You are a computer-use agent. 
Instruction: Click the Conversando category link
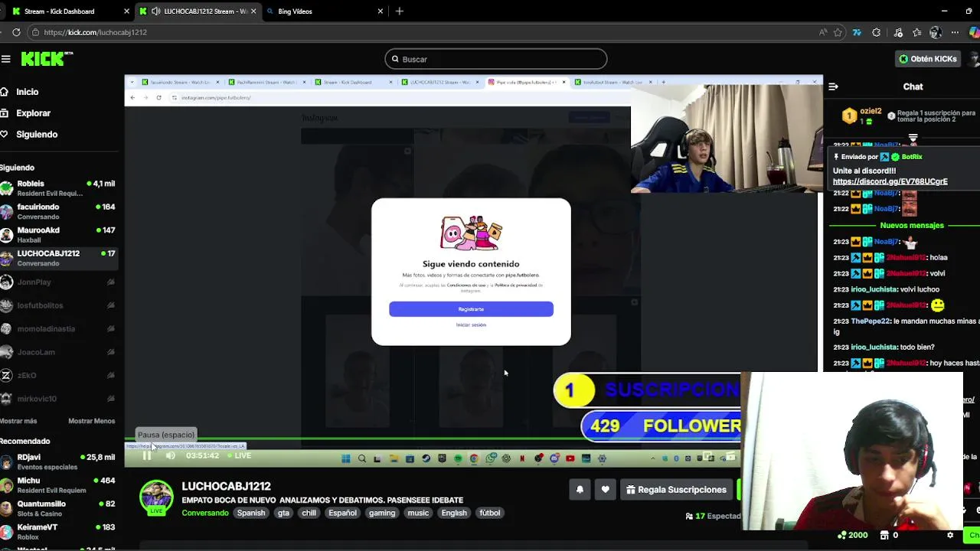pos(205,513)
